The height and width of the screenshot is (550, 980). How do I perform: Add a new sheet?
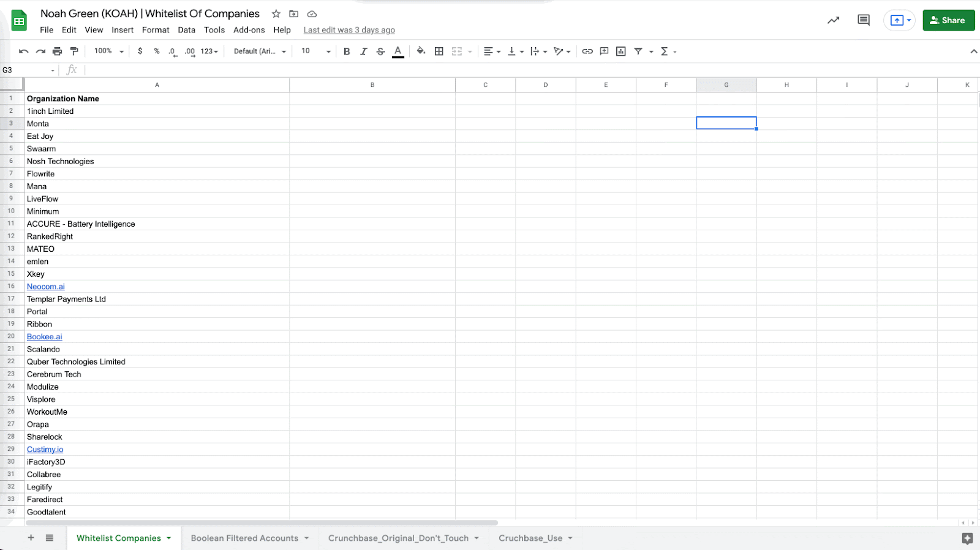click(31, 538)
